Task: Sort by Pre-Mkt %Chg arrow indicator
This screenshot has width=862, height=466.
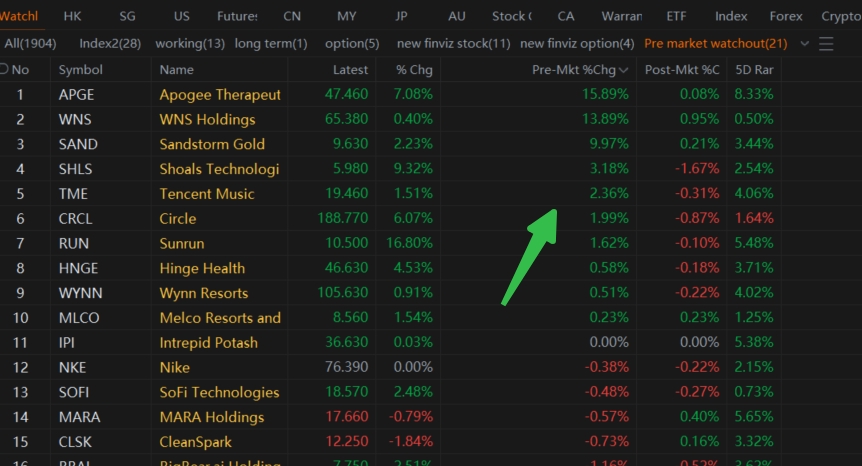Action: click(x=623, y=70)
